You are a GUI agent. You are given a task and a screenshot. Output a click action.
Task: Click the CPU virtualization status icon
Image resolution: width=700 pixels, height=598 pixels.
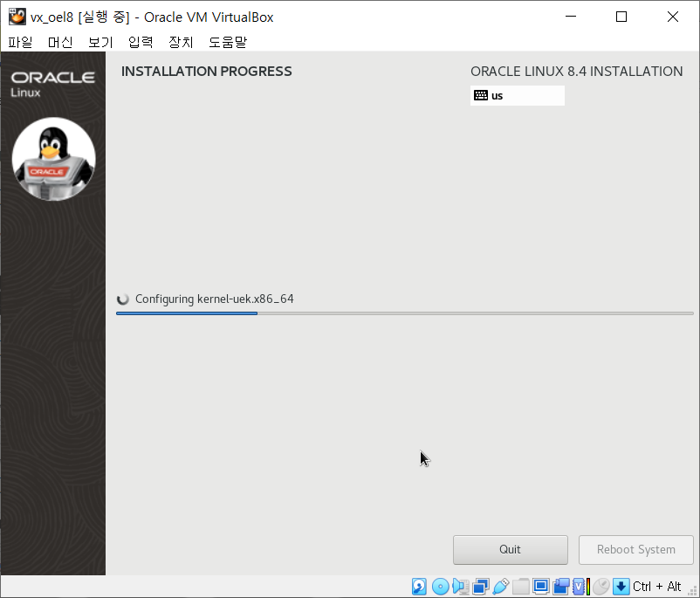[581, 587]
